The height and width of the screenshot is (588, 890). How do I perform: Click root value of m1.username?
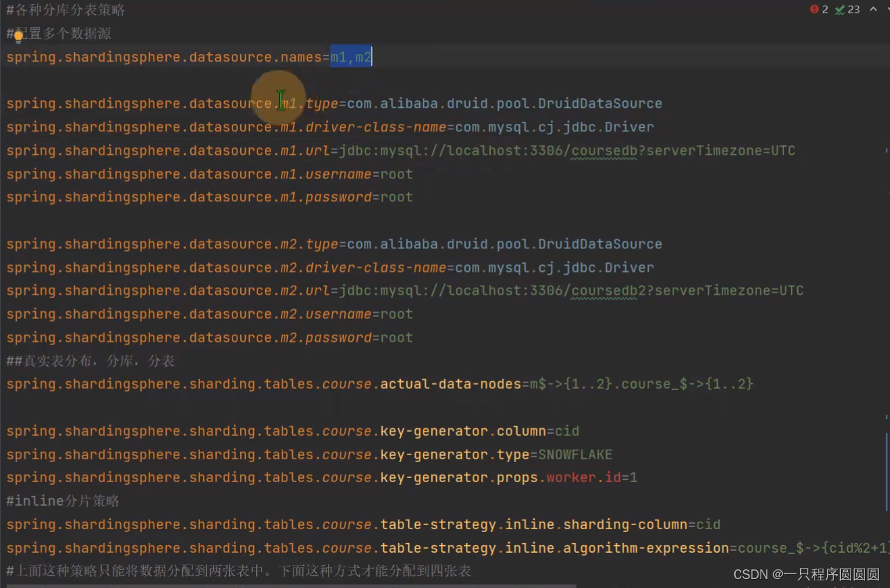tap(397, 174)
